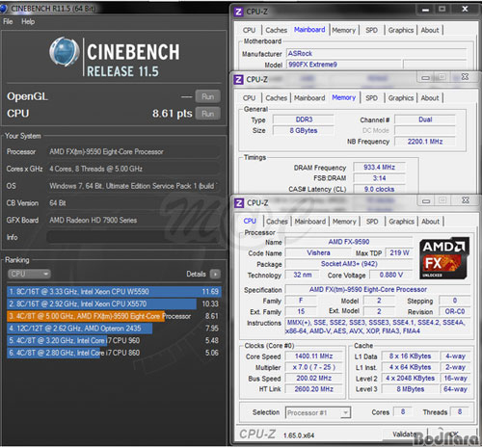
Task: Minimize the top CPU-Z Mainboard window
Action: (425, 10)
